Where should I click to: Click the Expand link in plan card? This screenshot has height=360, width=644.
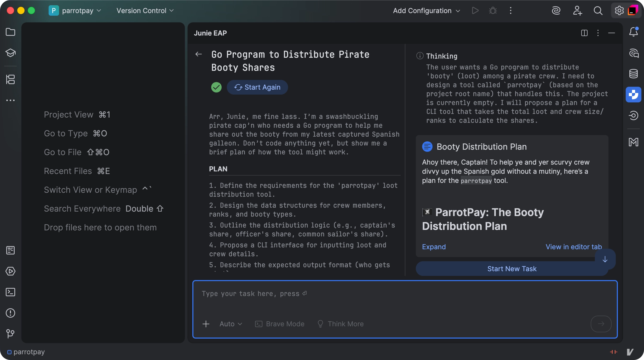tap(434, 247)
